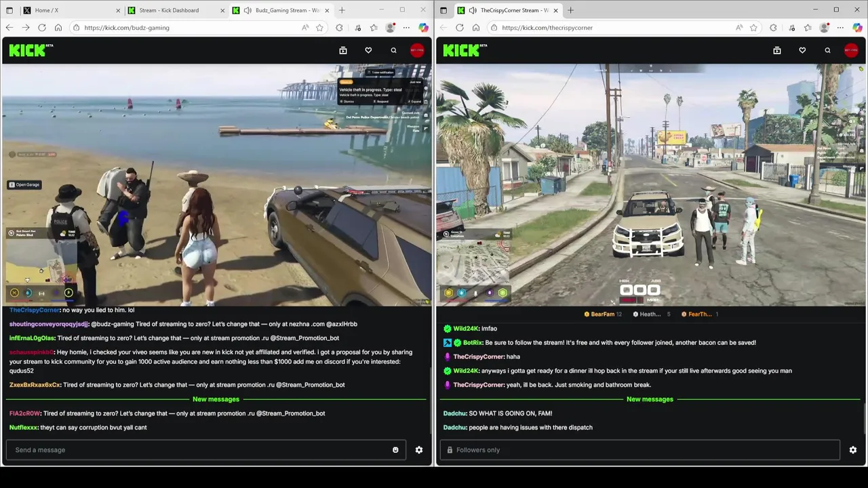Close the Stream - Kick Dashboard tab

pyautogui.click(x=222, y=10)
